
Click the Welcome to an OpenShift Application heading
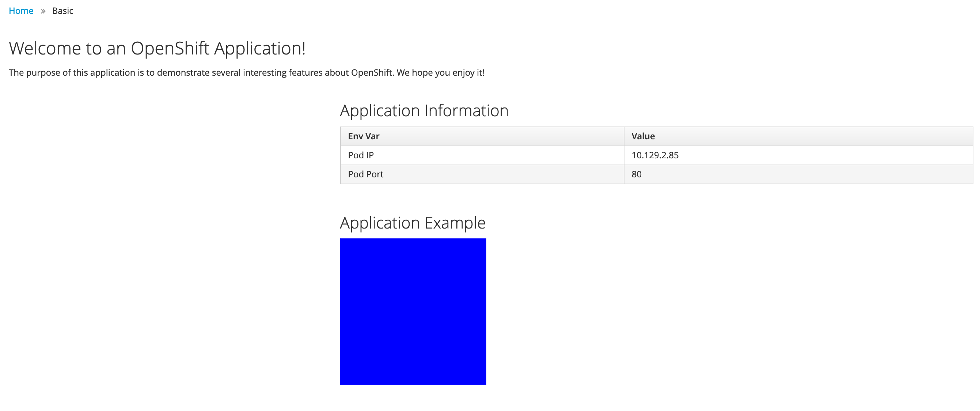pos(157,48)
